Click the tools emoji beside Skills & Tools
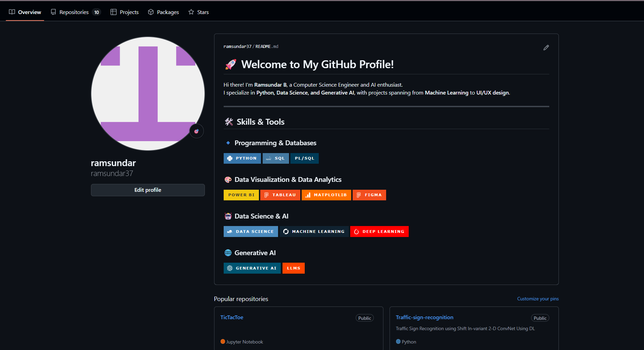The image size is (644, 350). pyautogui.click(x=229, y=122)
